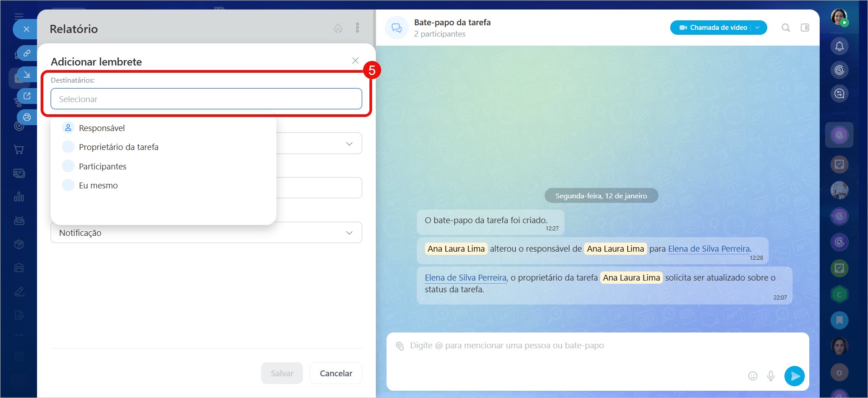Choose Proprietário da tarefa option
The image size is (868, 398).
[x=118, y=147]
